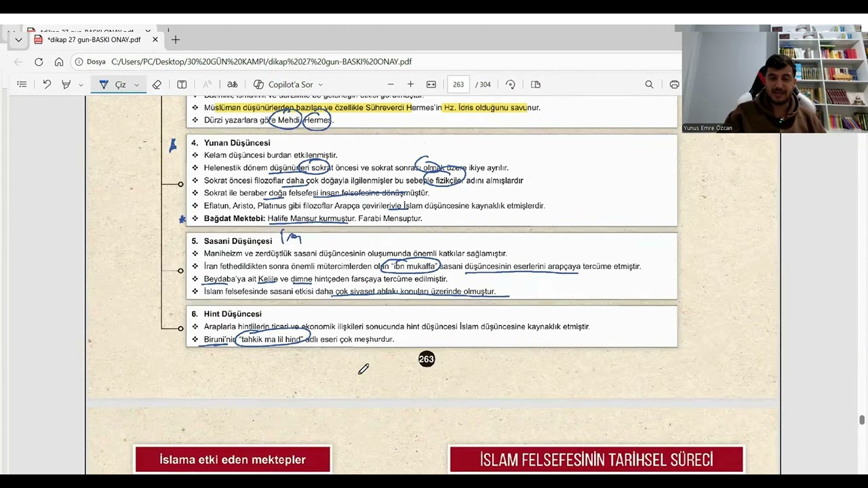Go to the browser home page
868x488 pixels.
pos(59,62)
